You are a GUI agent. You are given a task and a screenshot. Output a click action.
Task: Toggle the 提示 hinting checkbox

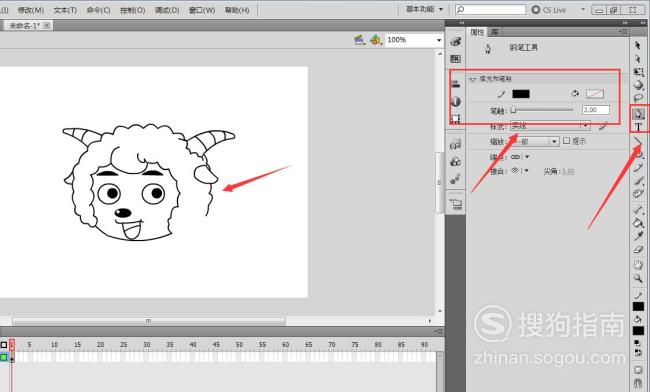[567, 140]
